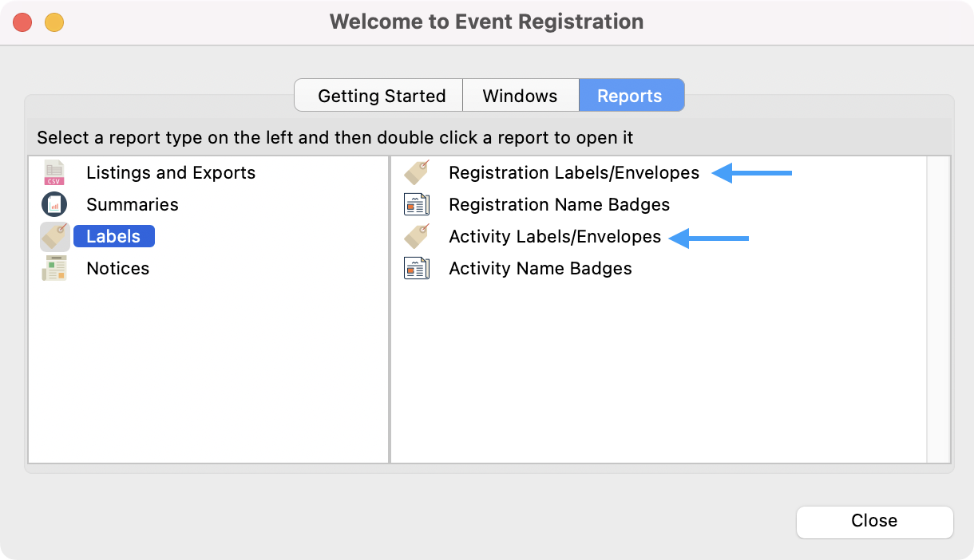The width and height of the screenshot is (974, 560).
Task: Select the highlighted Labels report type
Action: pyautogui.click(x=113, y=237)
